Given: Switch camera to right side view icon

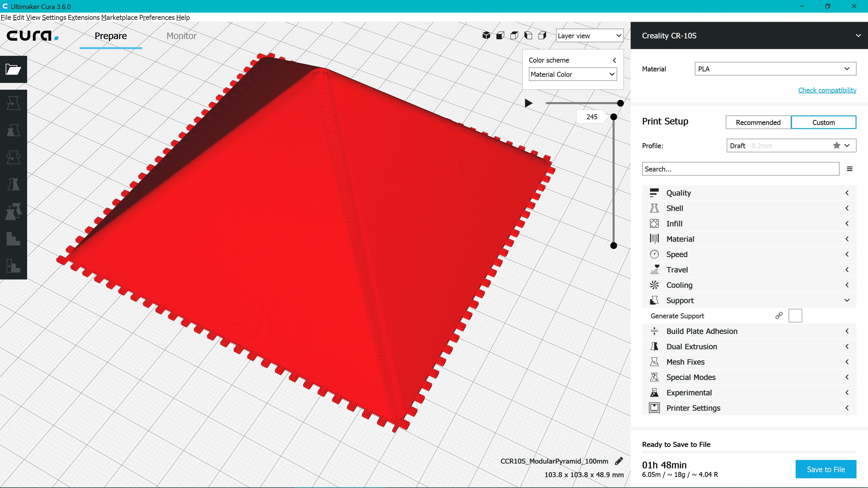Looking at the screenshot, I should tap(542, 35).
